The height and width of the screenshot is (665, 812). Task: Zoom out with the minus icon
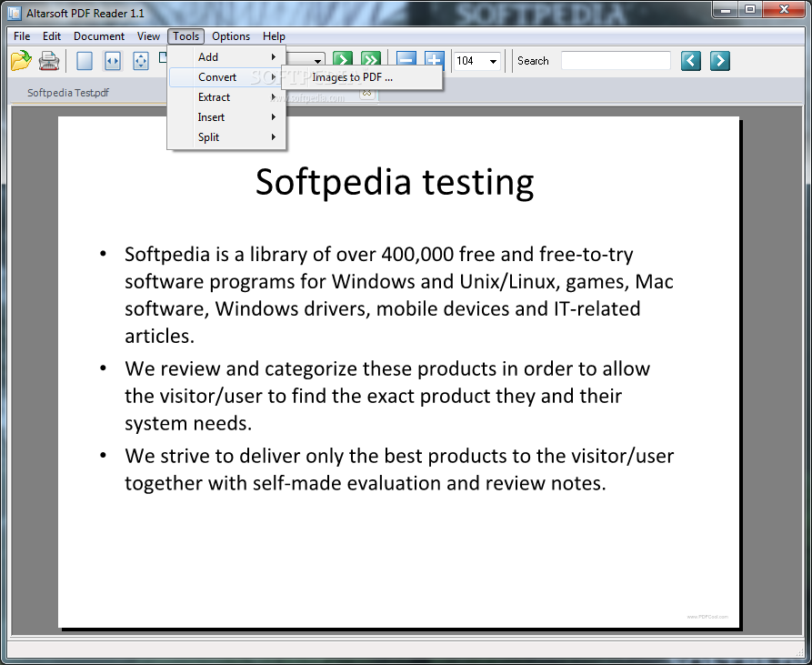(406, 58)
